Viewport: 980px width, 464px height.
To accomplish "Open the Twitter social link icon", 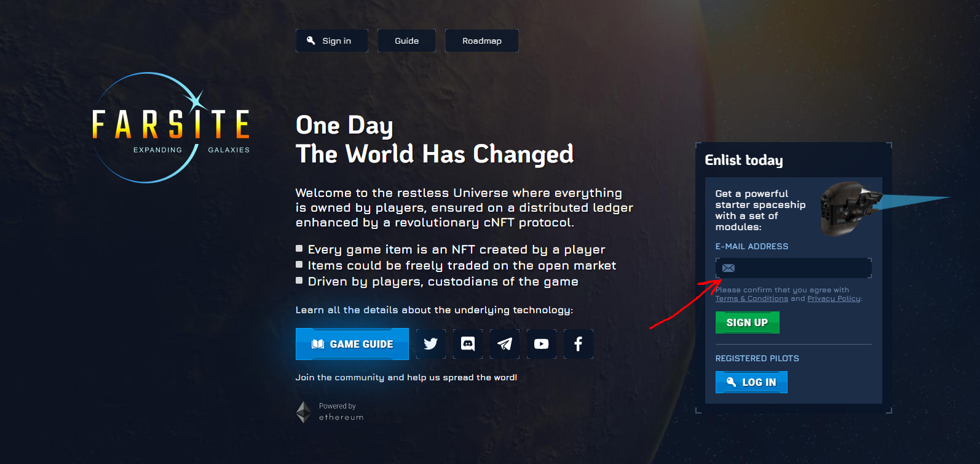I will coord(430,344).
